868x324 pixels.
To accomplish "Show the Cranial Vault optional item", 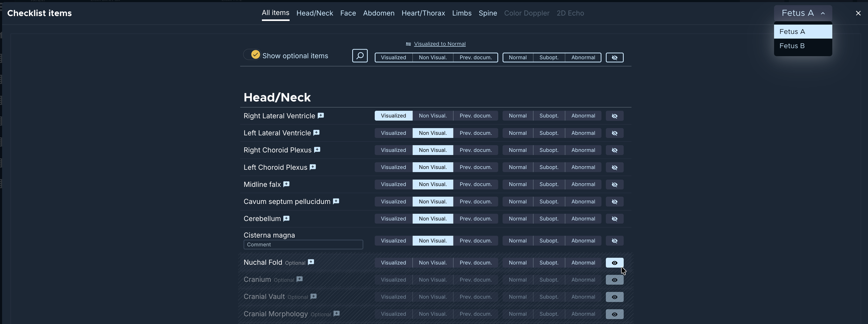I will click(615, 297).
